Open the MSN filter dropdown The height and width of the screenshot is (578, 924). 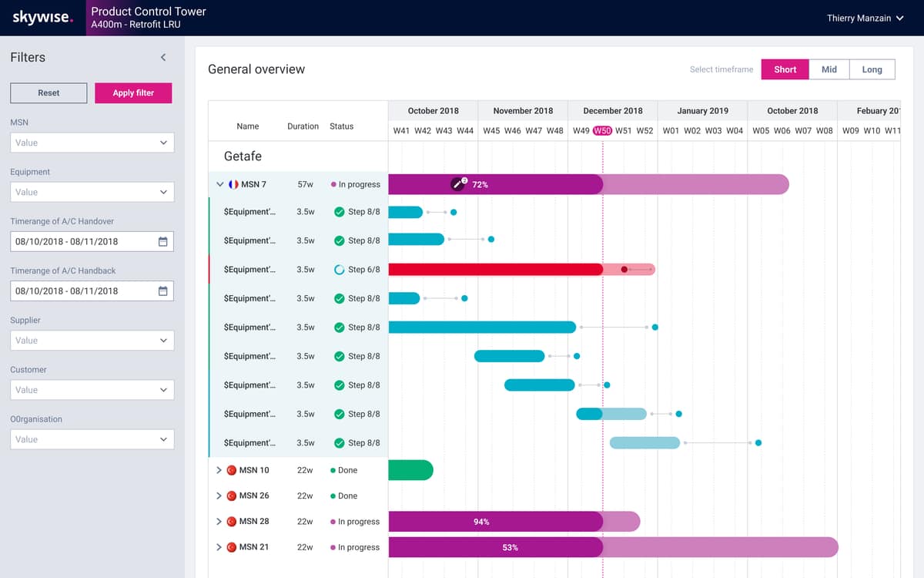point(92,143)
